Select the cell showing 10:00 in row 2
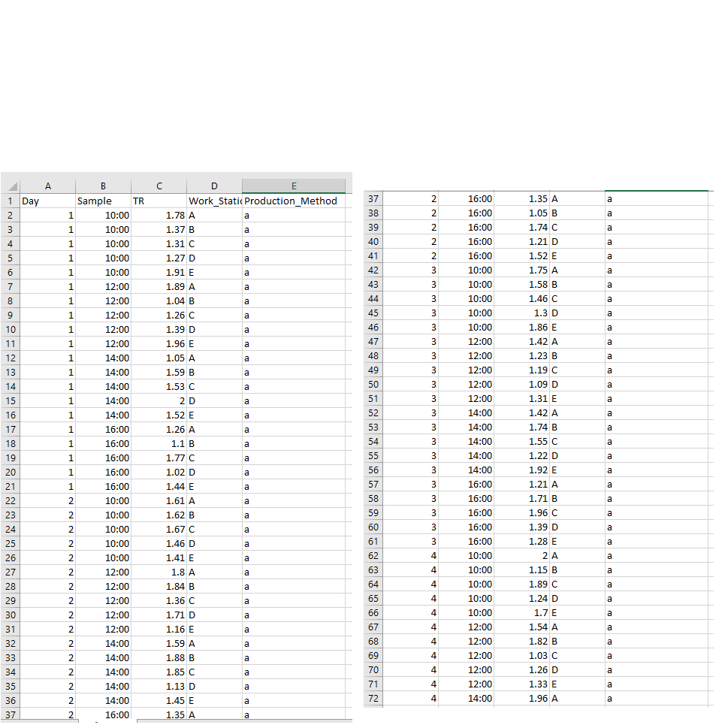Image resolution: width=722 pixels, height=728 pixels. pyautogui.click(x=102, y=215)
